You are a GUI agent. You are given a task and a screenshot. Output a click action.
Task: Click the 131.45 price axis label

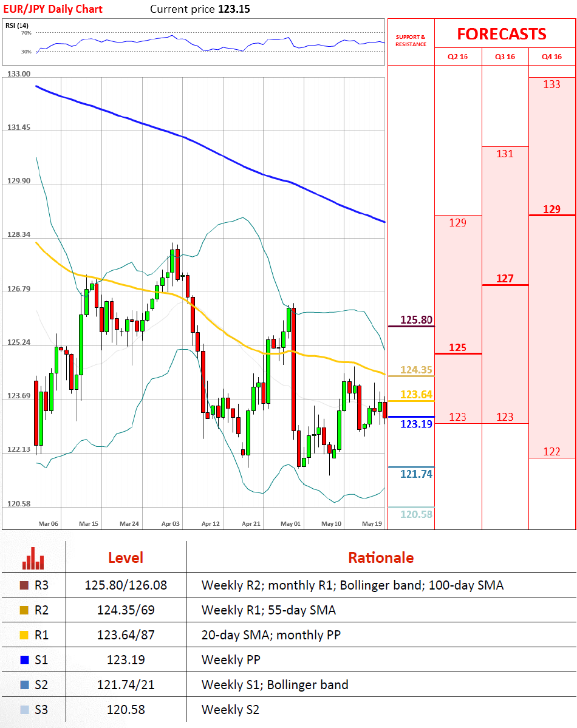[x=19, y=128]
